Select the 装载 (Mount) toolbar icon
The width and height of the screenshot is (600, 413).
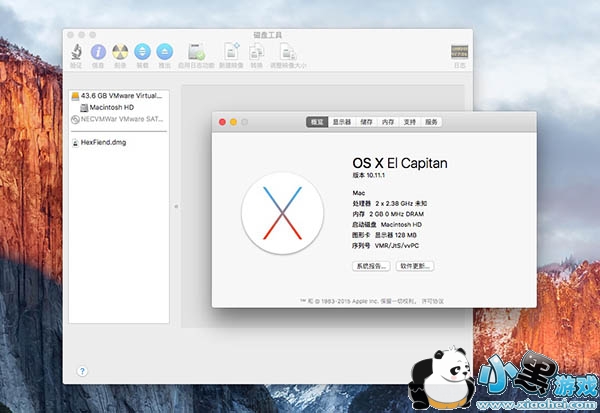click(143, 52)
